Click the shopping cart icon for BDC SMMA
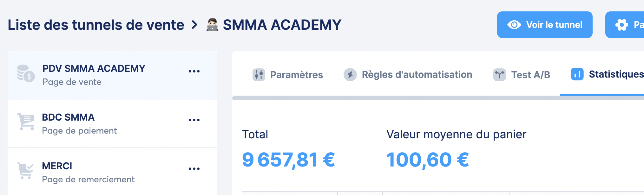The image size is (644, 195). tap(26, 122)
